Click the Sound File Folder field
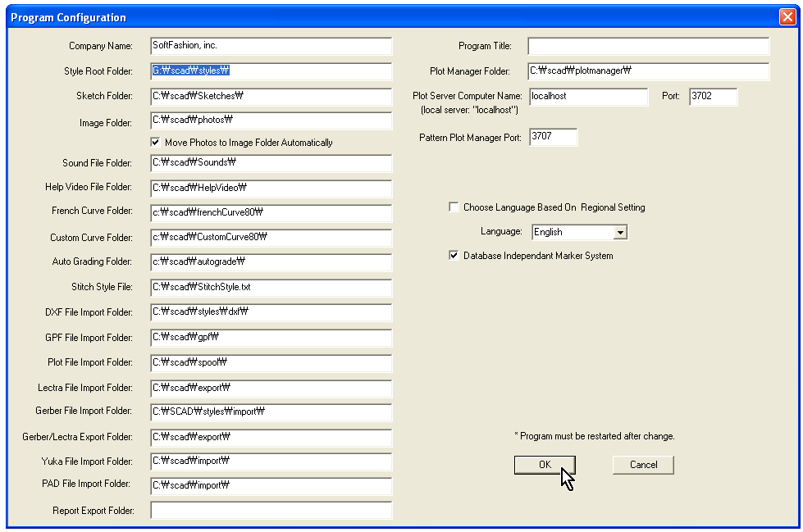Image resolution: width=803 pixels, height=532 pixels. 271,163
